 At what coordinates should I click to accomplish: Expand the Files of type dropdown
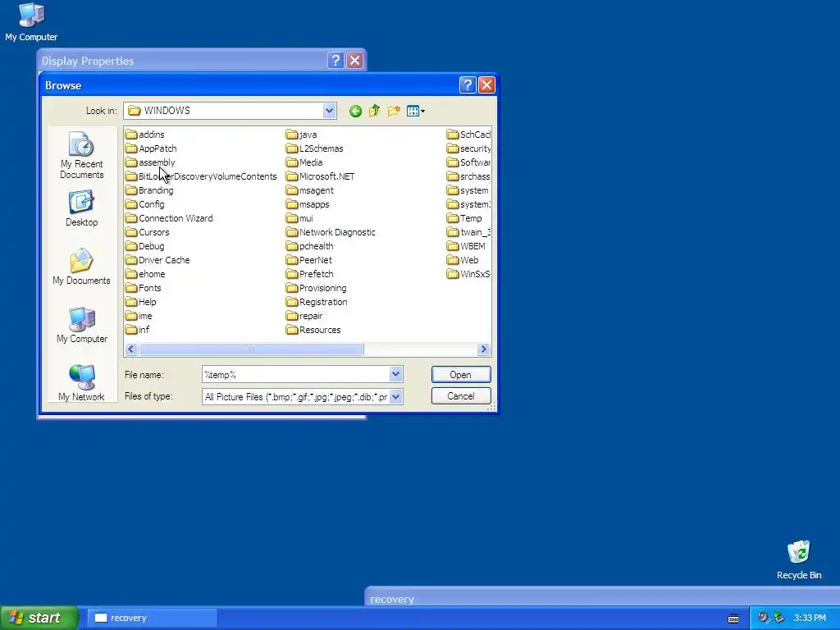pyautogui.click(x=395, y=396)
